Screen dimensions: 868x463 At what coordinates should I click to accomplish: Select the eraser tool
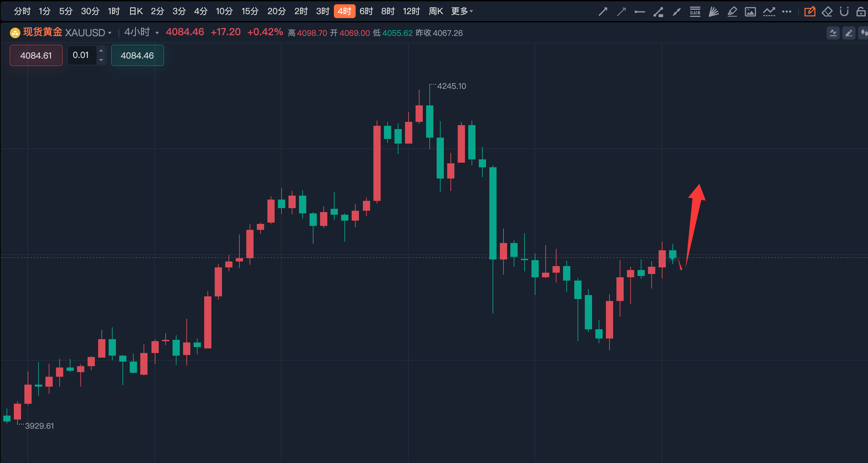click(x=827, y=12)
